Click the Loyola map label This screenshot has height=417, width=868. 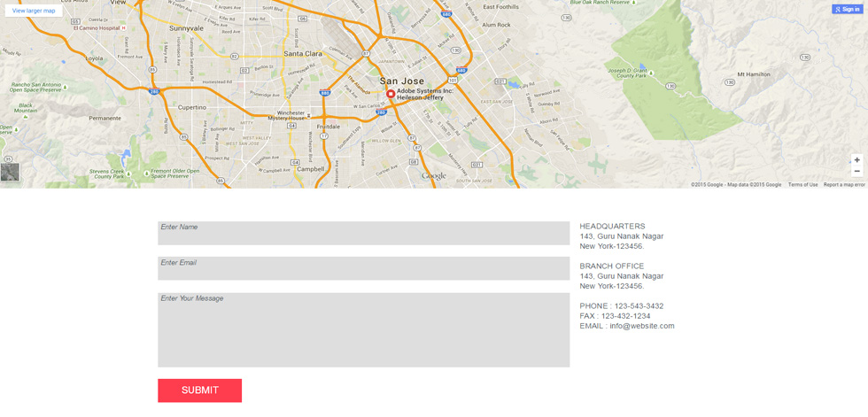click(x=94, y=58)
